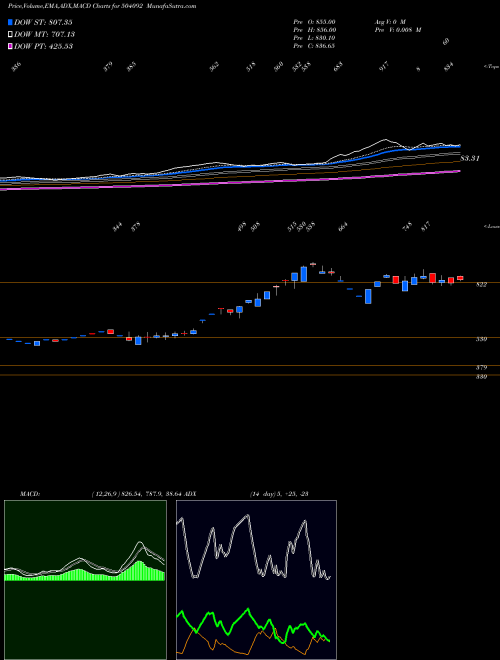
Task: Click the white DOW MT legend swatch
Action: pyautogui.click(x=10, y=34)
